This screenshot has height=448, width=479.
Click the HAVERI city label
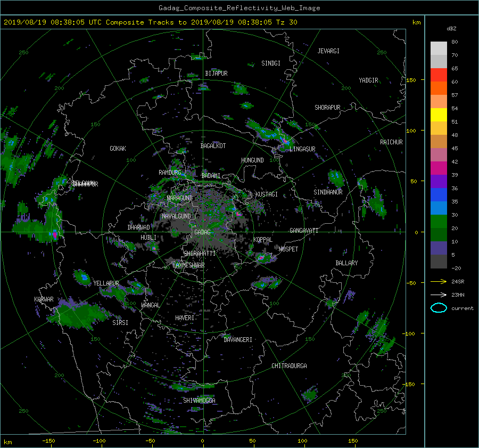(x=185, y=318)
